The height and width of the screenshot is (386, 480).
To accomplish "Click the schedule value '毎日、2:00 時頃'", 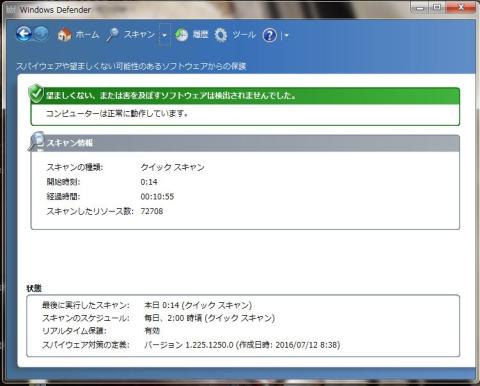I will [173, 318].
